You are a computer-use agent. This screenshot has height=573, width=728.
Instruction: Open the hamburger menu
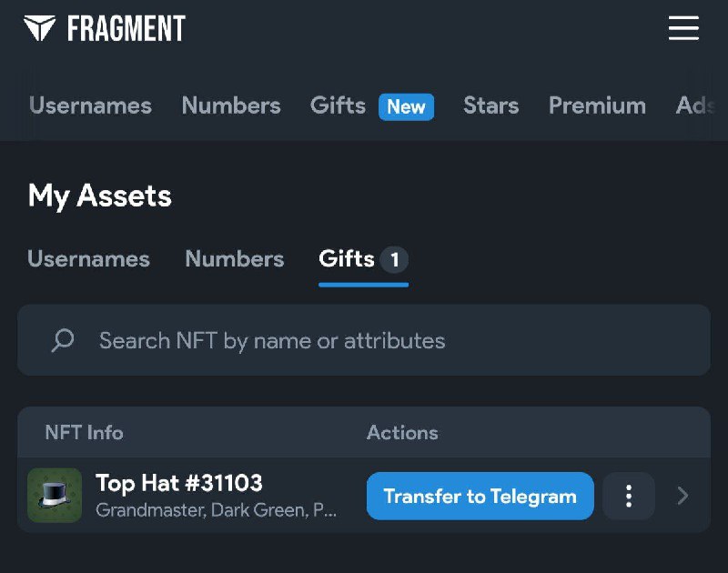coord(683,29)
